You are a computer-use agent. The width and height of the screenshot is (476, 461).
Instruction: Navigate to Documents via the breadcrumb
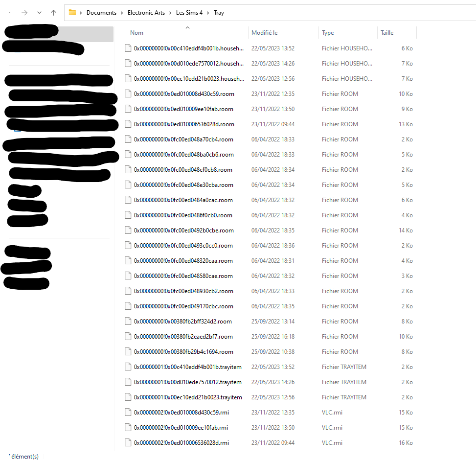101,12
